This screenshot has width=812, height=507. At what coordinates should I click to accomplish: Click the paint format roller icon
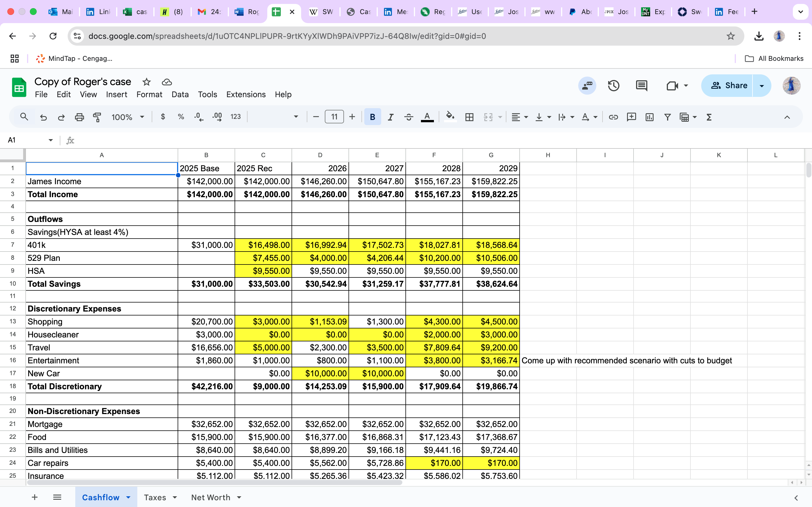point(97,117)
